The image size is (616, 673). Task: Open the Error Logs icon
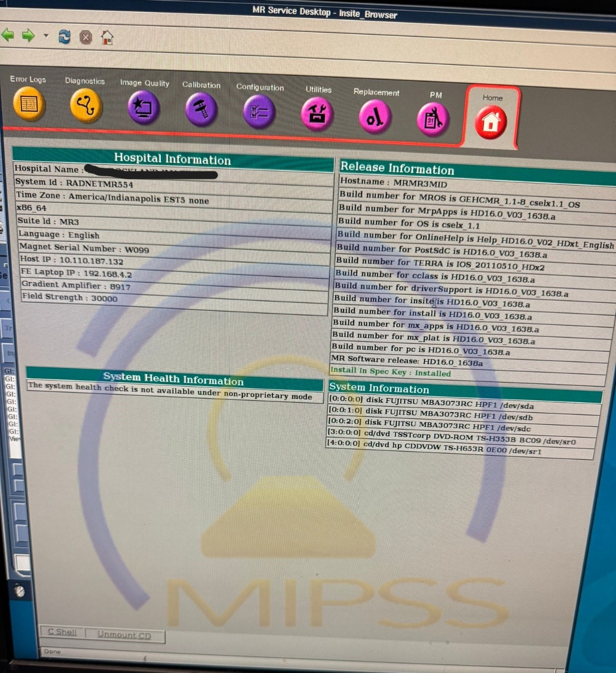click(x=29, y=104)
